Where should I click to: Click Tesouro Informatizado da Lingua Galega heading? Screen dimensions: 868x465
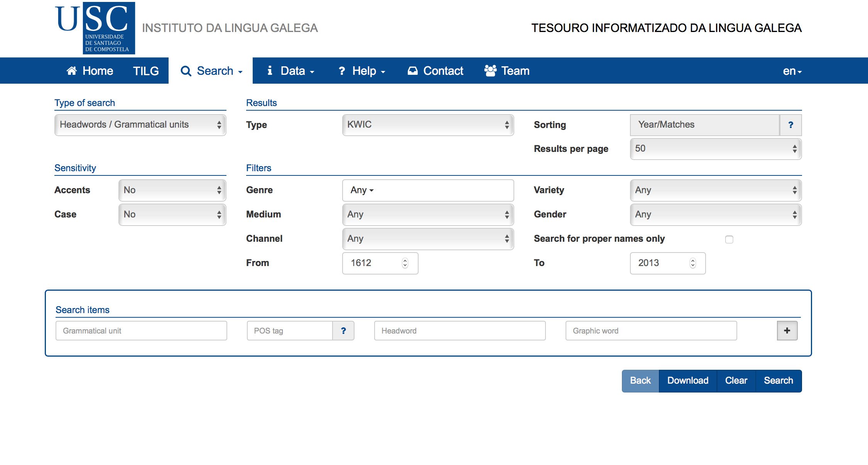coord(667,28)
